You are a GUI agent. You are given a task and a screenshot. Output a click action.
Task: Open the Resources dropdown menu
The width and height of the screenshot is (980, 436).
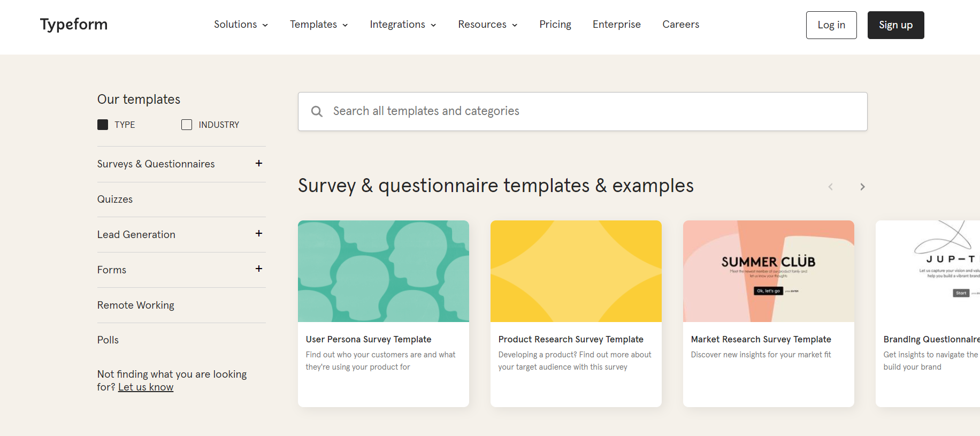487,25
